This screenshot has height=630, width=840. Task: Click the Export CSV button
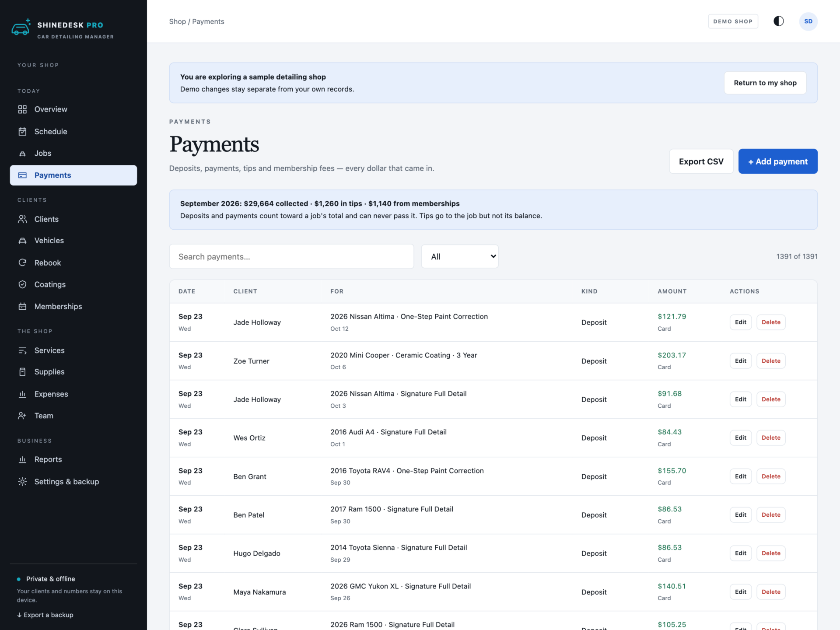coord(701,161)
